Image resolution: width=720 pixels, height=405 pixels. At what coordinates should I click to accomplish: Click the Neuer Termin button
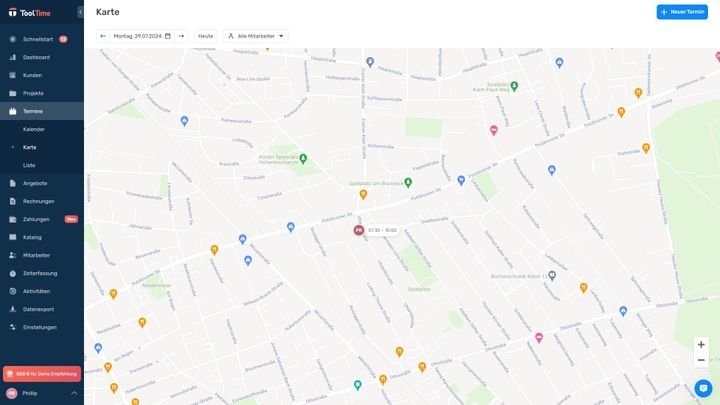click(x=682, y=12)
